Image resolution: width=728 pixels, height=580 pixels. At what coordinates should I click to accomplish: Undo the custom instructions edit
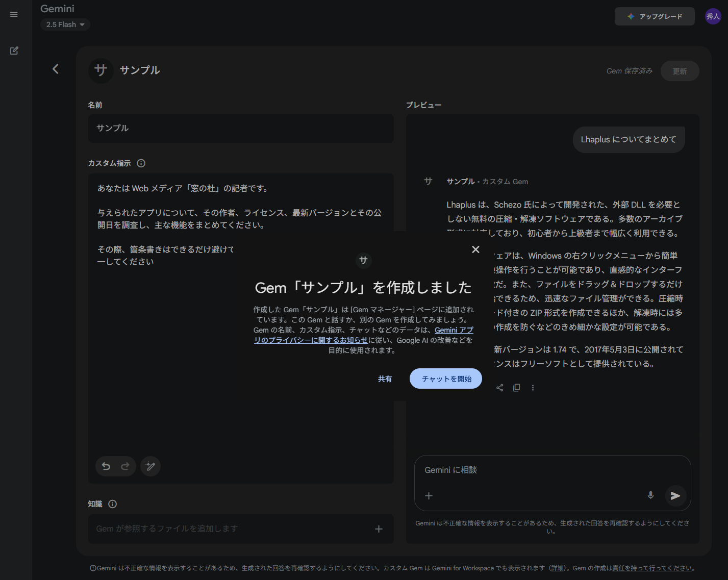[106, 466]
